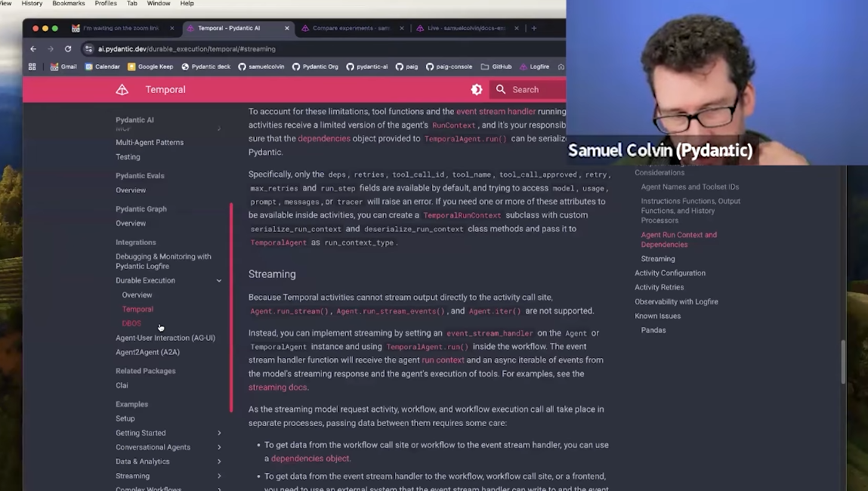Jump to Agent Names and Toolset IDs

[690, 187]
